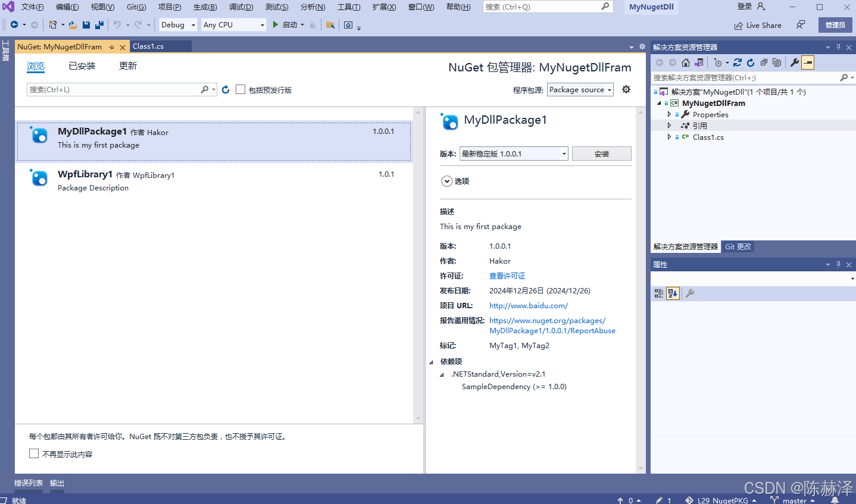
Task: Close the NuGet: MyNugetDllFram tab
Action: (123, 47)
